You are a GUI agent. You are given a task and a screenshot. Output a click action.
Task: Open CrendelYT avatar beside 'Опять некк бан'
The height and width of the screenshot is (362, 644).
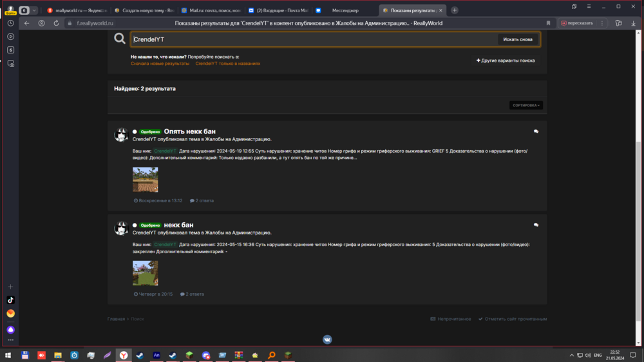coord(121,135)
